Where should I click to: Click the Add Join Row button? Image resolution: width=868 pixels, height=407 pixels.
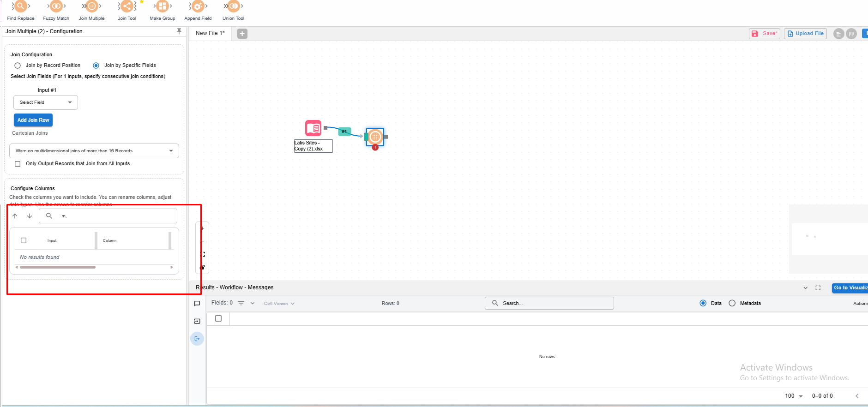tap(33, 120)
